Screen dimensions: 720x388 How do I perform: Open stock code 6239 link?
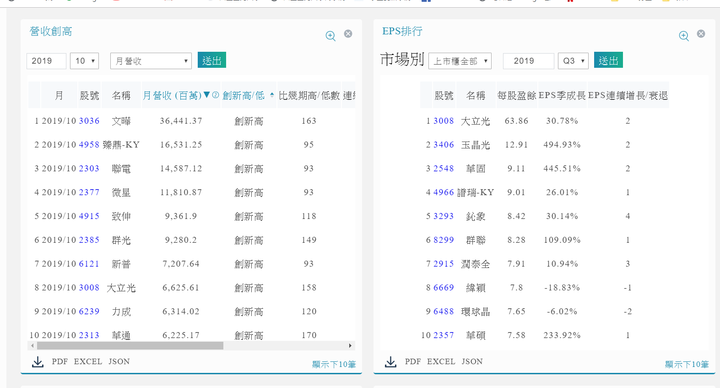(x=89, y=312)
